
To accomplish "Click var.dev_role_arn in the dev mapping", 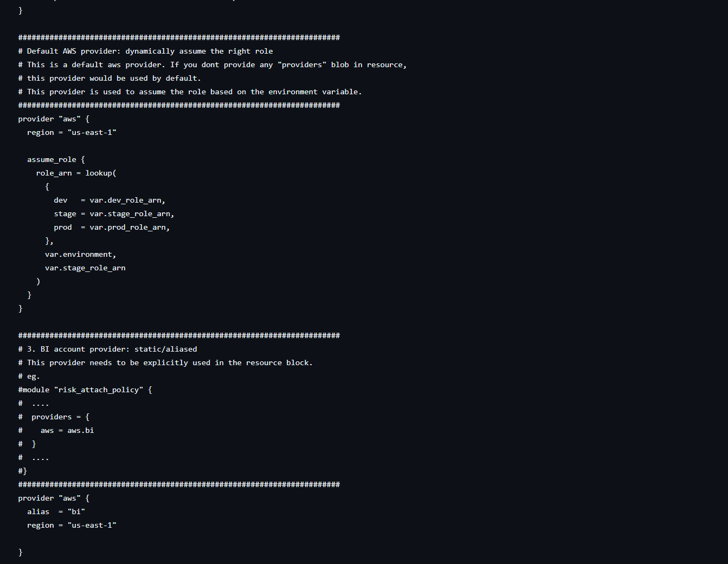I will (127, 200).
